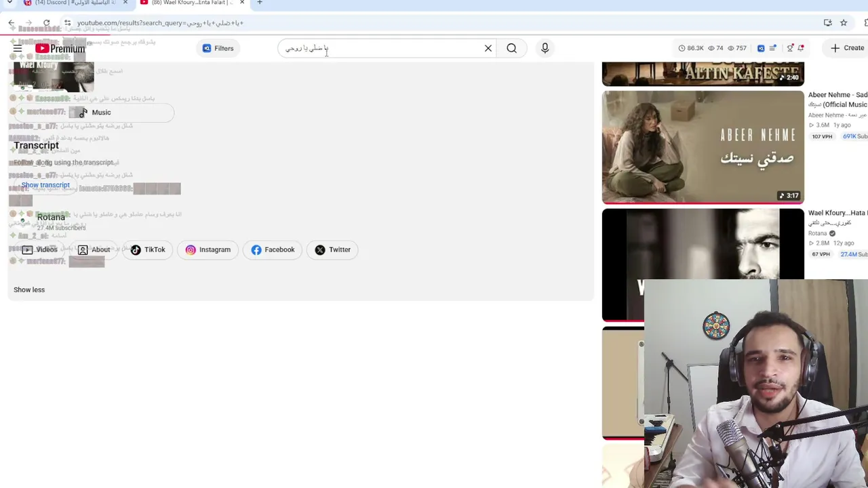Bookmark this page with the star
868x488 pixels.
point(844,23)
